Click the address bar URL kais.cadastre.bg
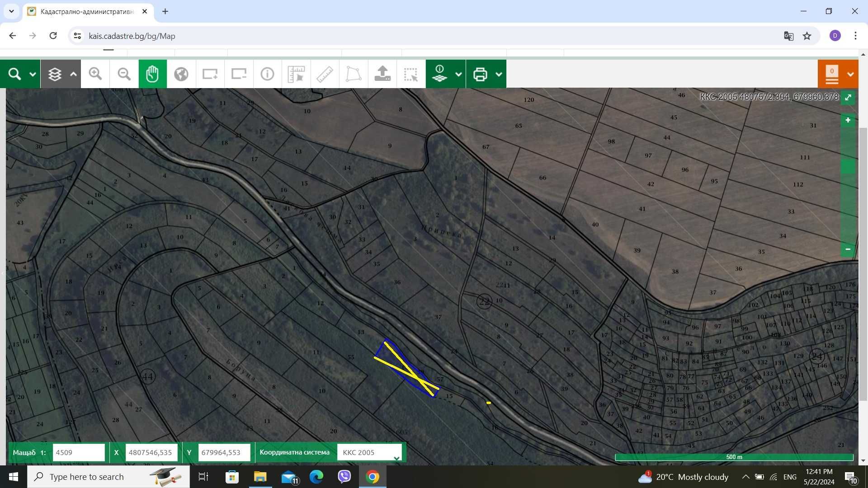The width and height of the screenshot is (868, 488). click(x=132, y=36)
